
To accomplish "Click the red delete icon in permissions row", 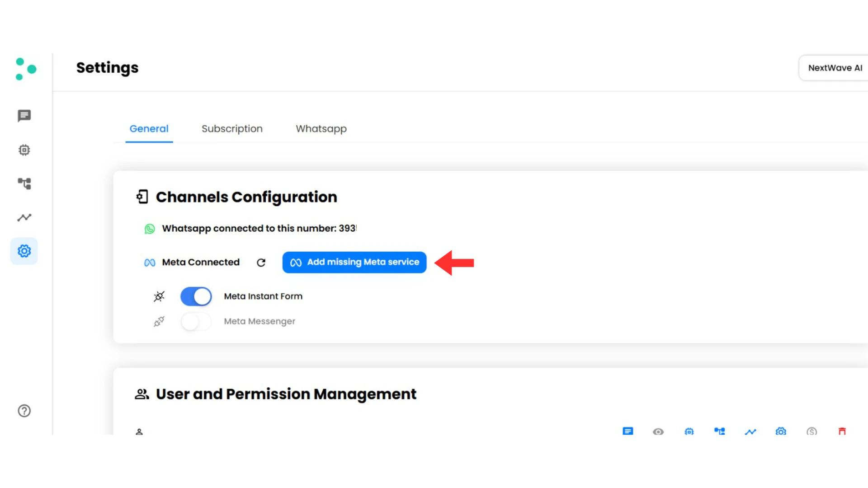I will coord(842,432).
